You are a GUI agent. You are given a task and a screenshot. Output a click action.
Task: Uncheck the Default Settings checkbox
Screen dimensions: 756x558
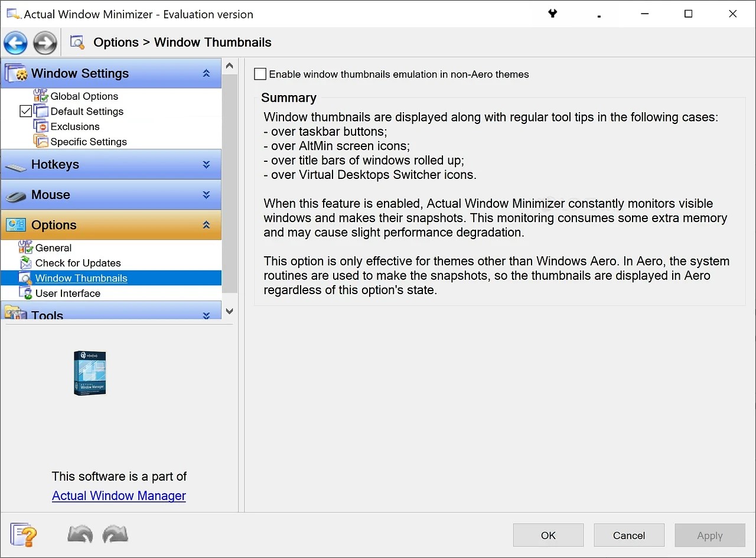tap(26, 111)
